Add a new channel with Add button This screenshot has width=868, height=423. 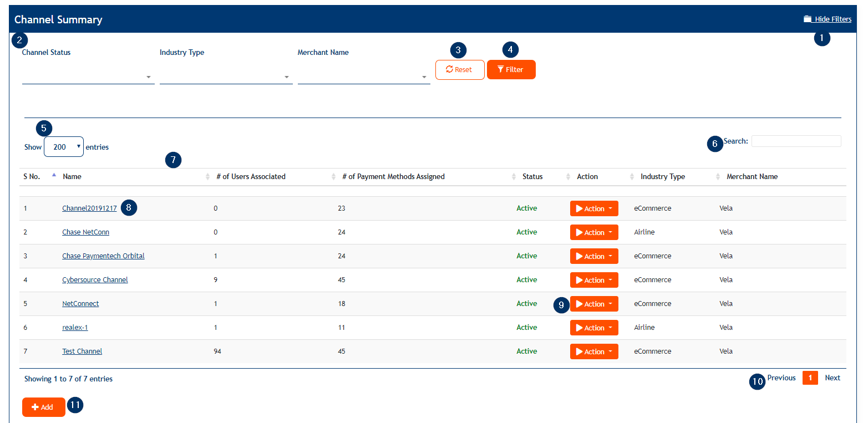pyautogui.click(x=43, y=407)
